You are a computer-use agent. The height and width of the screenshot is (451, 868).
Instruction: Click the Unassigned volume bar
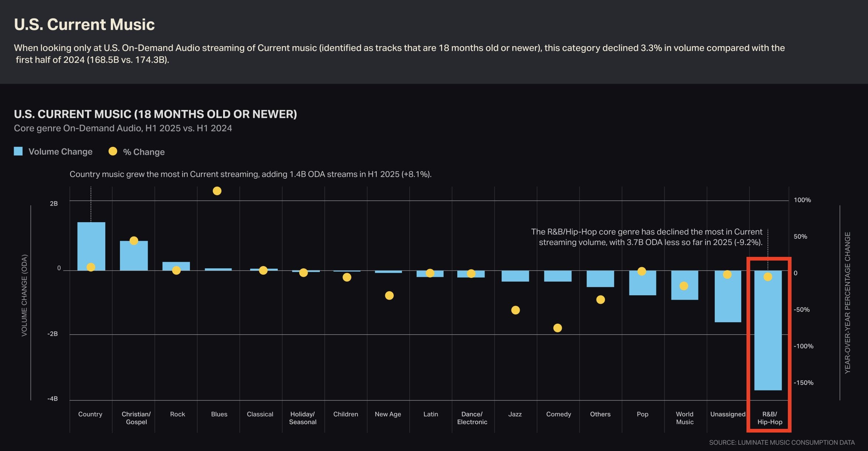[x=728, y=299]
